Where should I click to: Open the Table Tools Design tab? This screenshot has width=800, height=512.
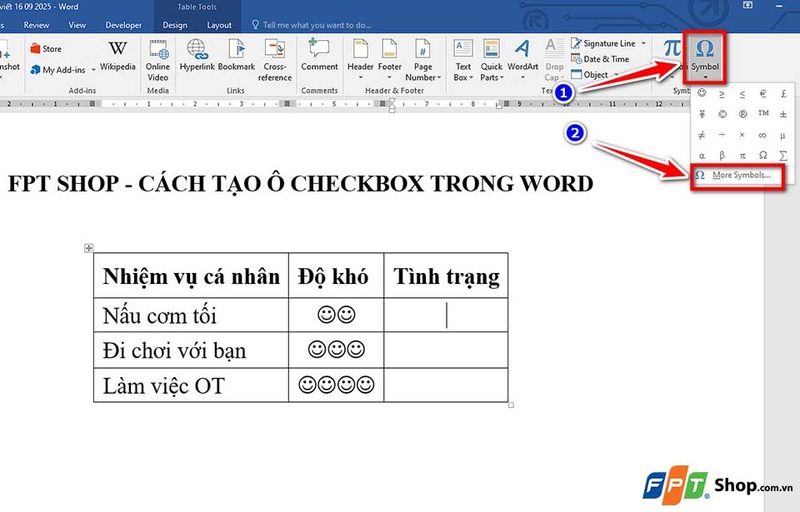(x=174, y=25)
